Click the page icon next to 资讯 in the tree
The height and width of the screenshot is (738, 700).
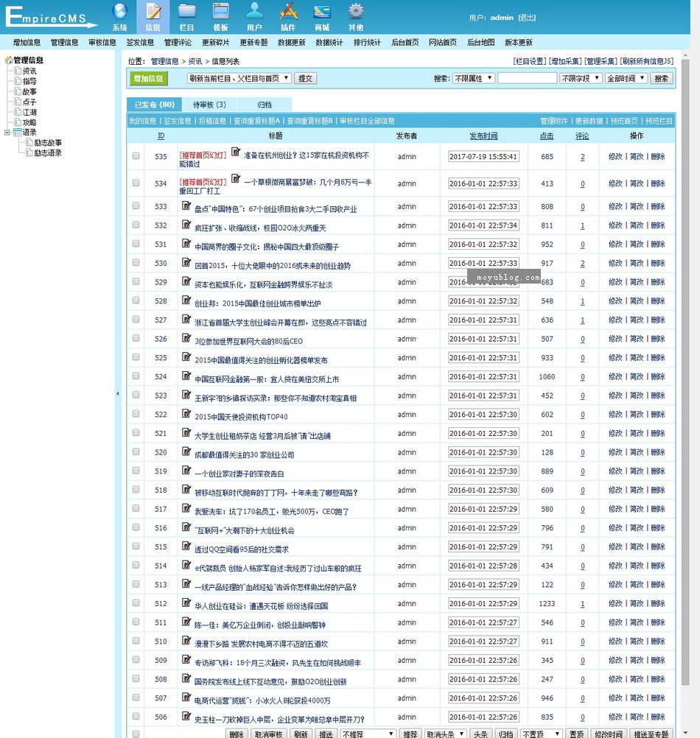click(x=18, y=71)
